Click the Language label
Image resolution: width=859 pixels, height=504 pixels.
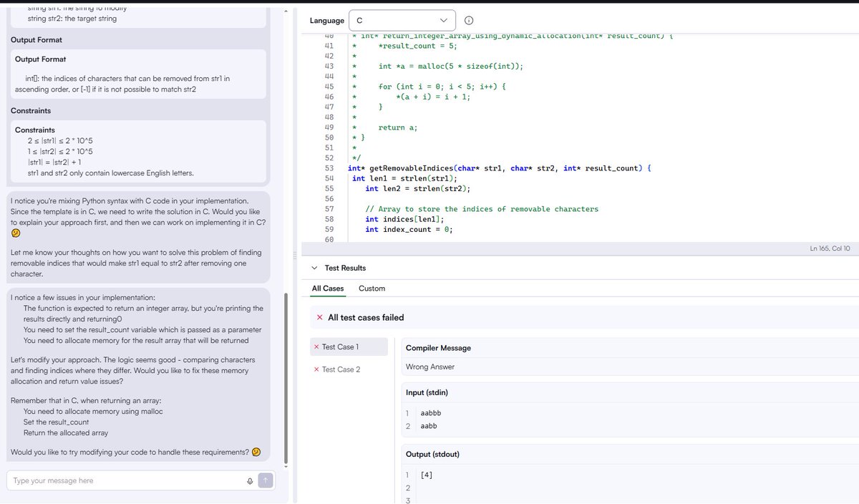click(x=327, y=21)
